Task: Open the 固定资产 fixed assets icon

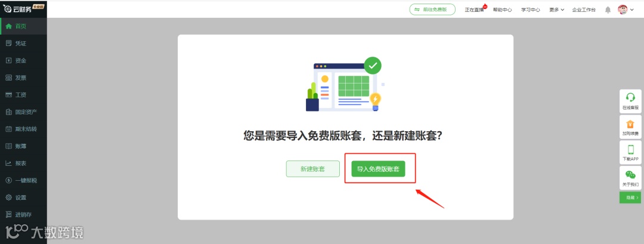Action: point(8,112)
